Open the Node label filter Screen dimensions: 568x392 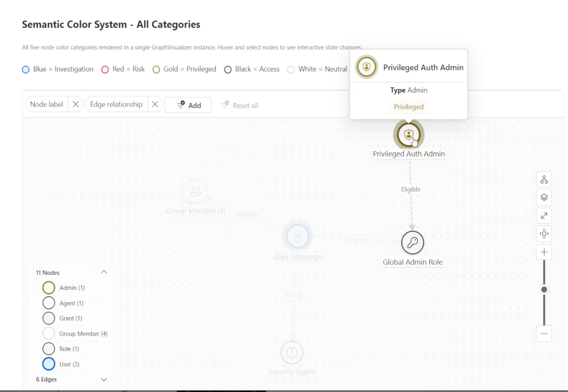[x=47, y=104]
